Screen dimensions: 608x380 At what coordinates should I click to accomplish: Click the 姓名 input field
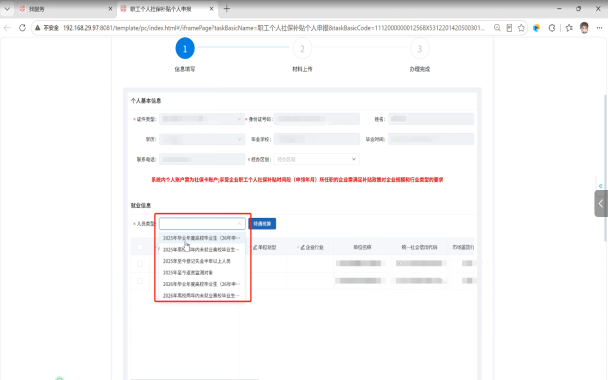coord(431,119)
